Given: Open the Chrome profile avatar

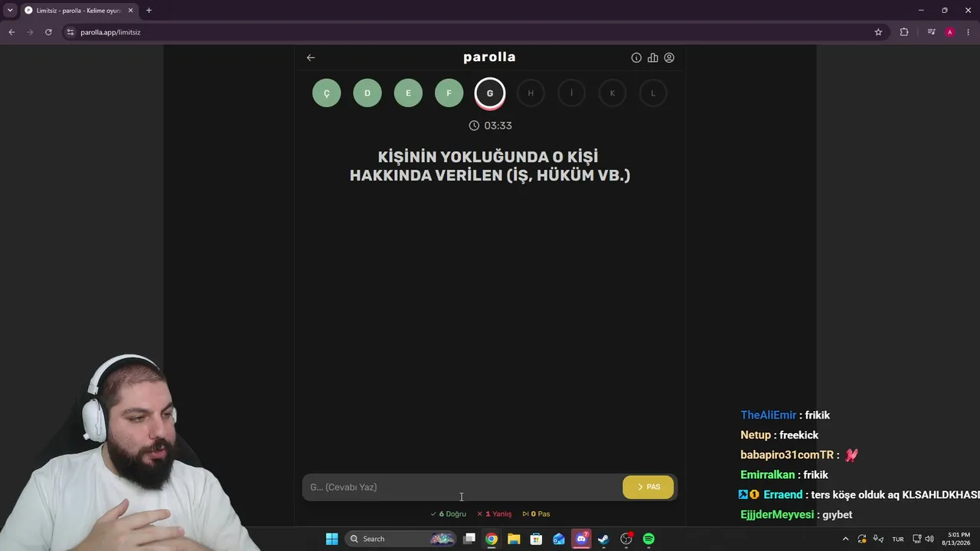Looking at the screenshot, I should click(x=950, y=32).
